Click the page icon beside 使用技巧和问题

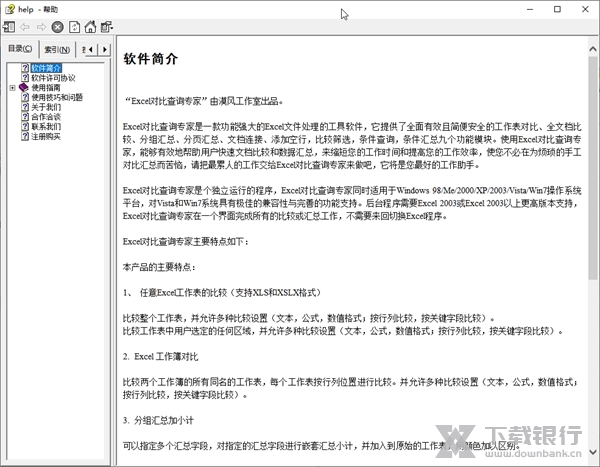(x=25, y=97)
